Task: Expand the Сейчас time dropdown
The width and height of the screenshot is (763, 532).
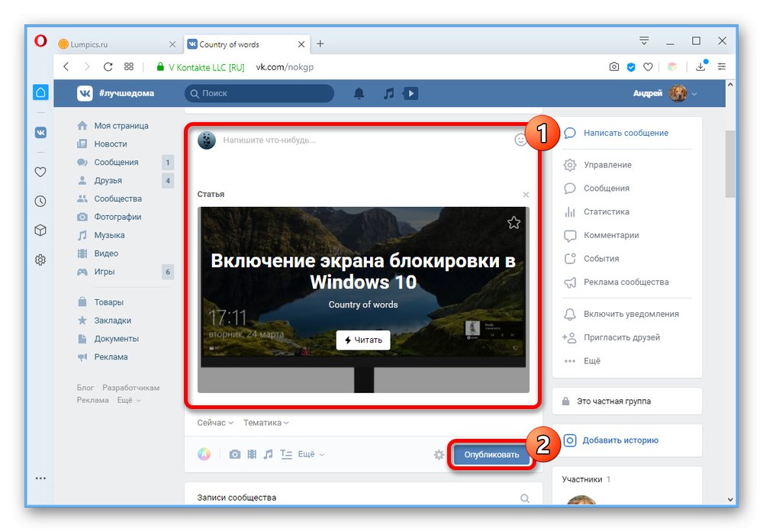Action: click(x=215, y=423)
